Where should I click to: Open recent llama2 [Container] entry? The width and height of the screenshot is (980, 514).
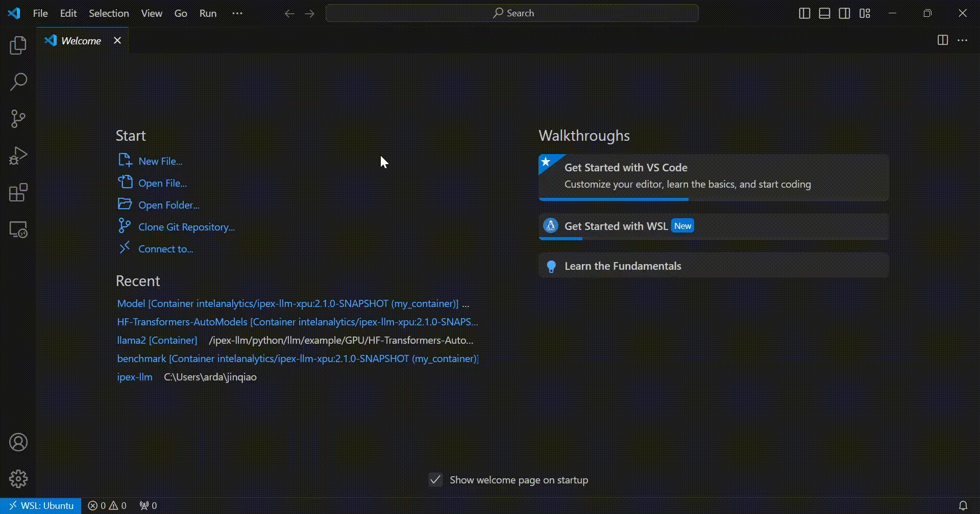[x=157, y=340]
